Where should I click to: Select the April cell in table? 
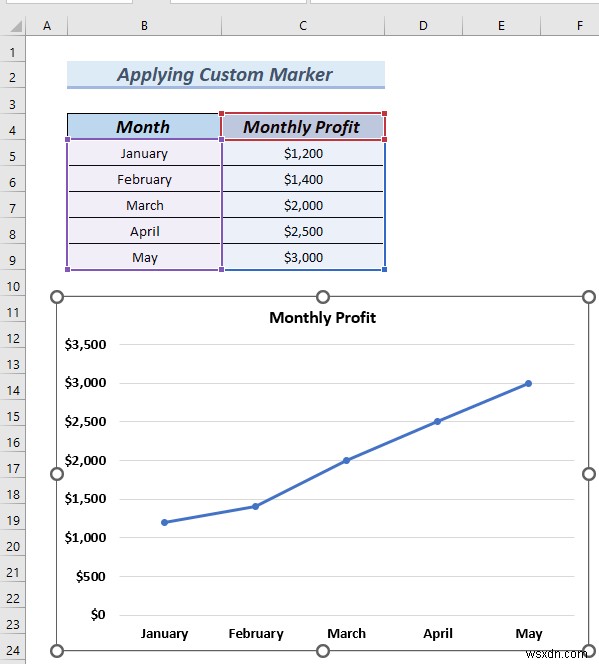pos(144,231)
